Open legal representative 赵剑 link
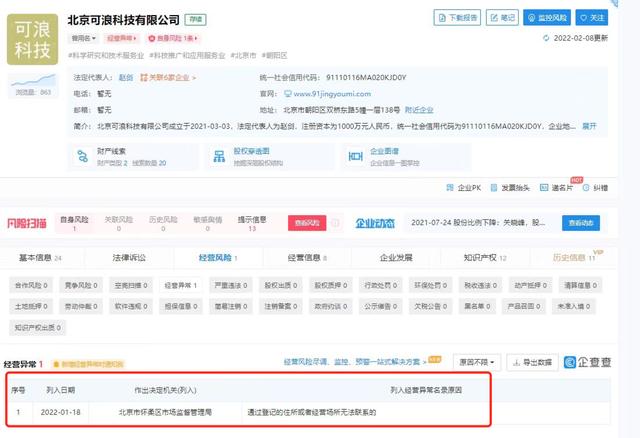The height and width of the screenshot is (438, 640). coord(126,78)
